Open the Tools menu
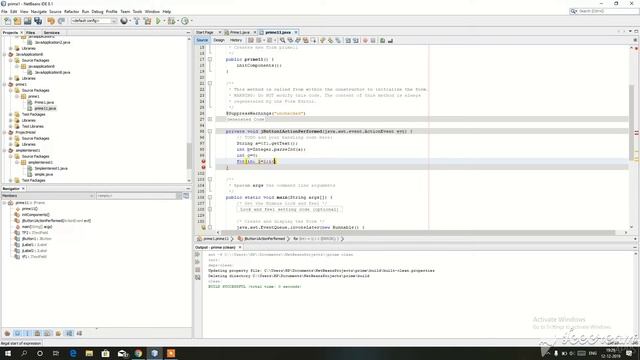Image resolution: width=640 pixels, height=360 pixels. [138, 11]
